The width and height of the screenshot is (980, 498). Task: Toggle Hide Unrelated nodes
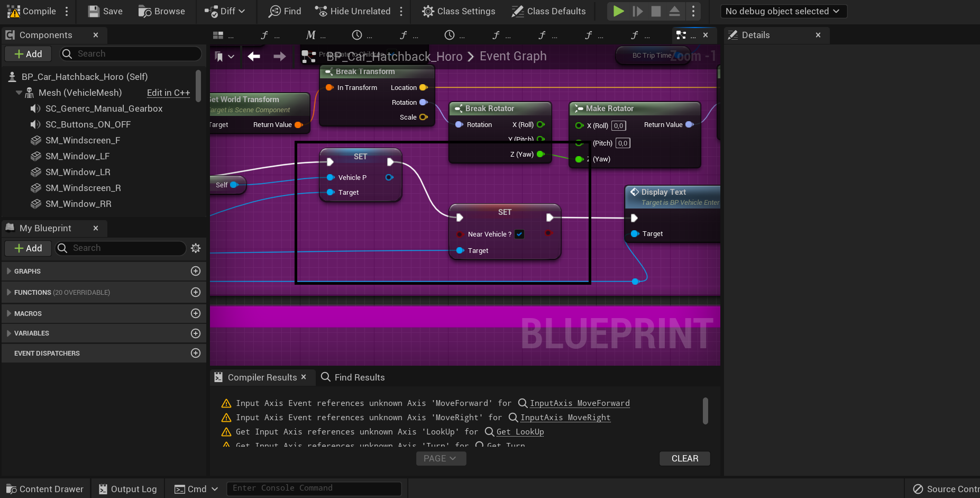click(352, 11)
